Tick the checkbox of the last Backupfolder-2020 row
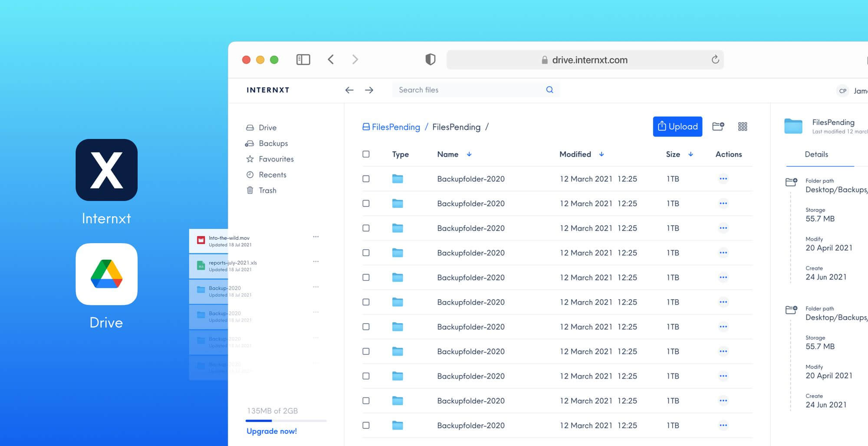 [x=367, y=425]
